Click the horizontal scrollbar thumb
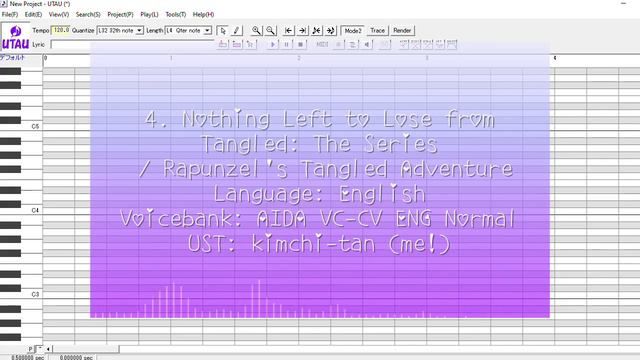The height and width of the screenshot is (360, 640). (x=86, y=349)
